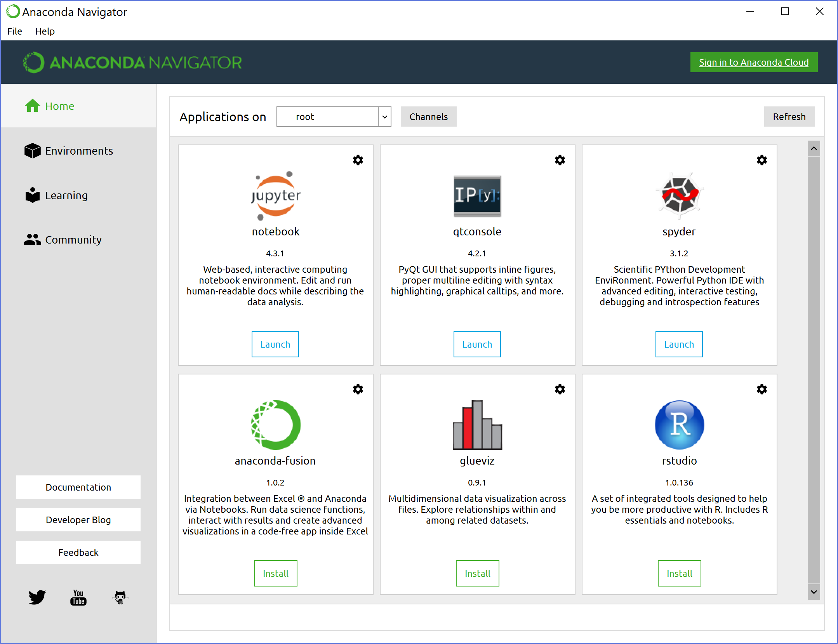838x644 pixels.
Task: Click the Jupyter notebook logo
Action: (x=275, y=196)
